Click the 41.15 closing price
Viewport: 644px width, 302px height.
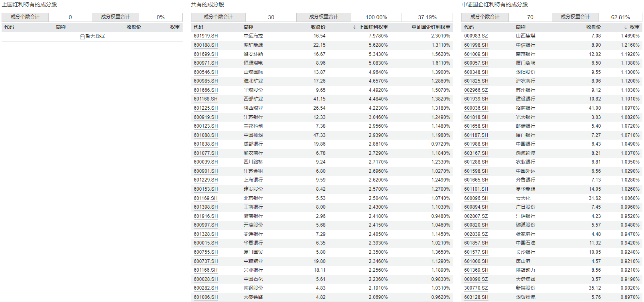[x=319, y=99]
